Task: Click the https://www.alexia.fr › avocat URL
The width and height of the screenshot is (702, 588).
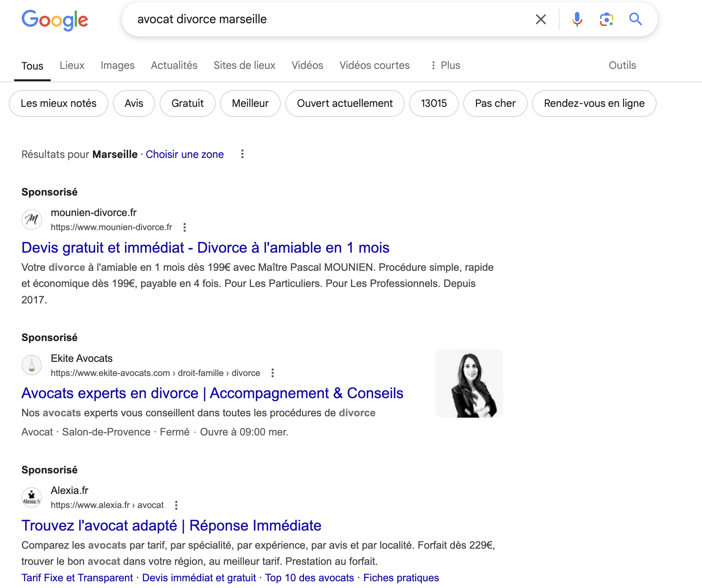Action: point(107,505)
